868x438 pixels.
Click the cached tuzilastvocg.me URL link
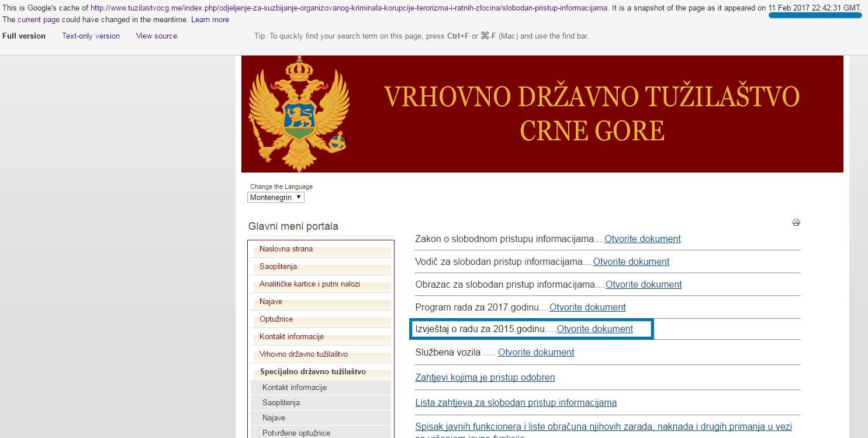click(349, 8)
